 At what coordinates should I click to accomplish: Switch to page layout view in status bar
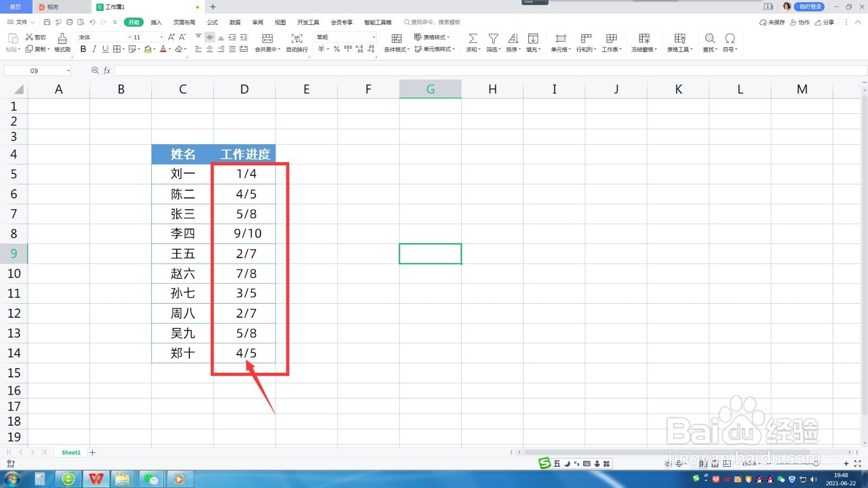[715, 464]
